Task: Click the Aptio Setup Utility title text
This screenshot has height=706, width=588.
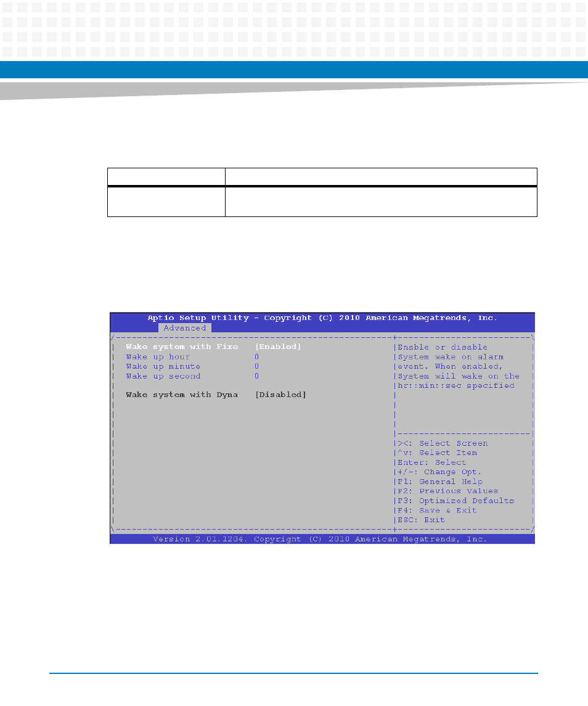Action: (322, 318)
